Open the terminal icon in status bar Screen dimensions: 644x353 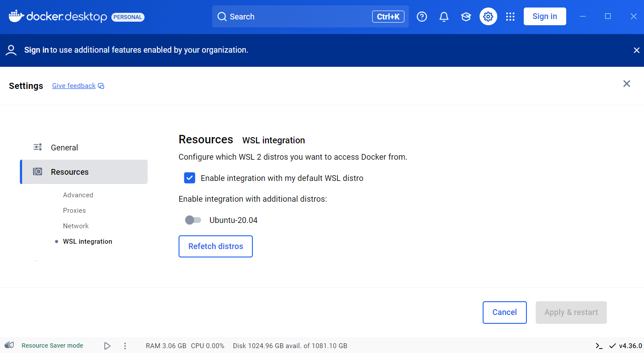[x=599, y=346]
